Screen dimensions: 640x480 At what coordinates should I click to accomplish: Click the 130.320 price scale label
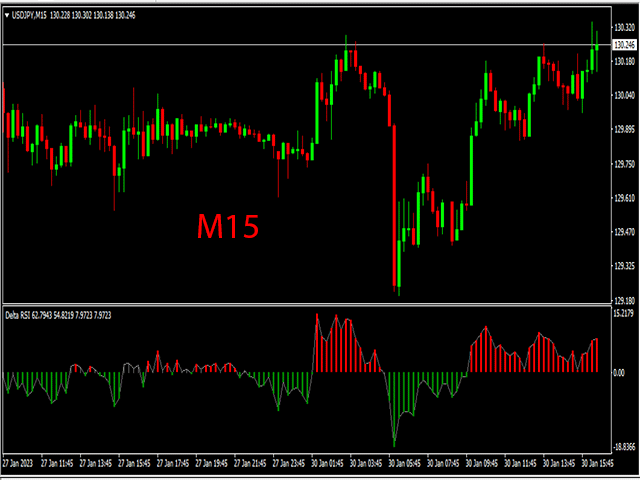tap(623, 28)
